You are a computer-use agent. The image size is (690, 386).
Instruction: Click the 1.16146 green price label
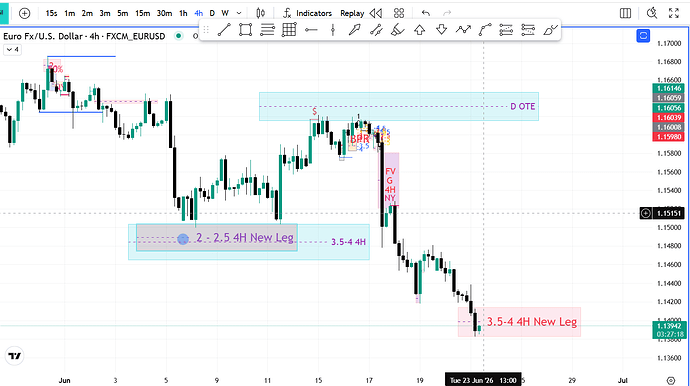click(x=668, y=88)
